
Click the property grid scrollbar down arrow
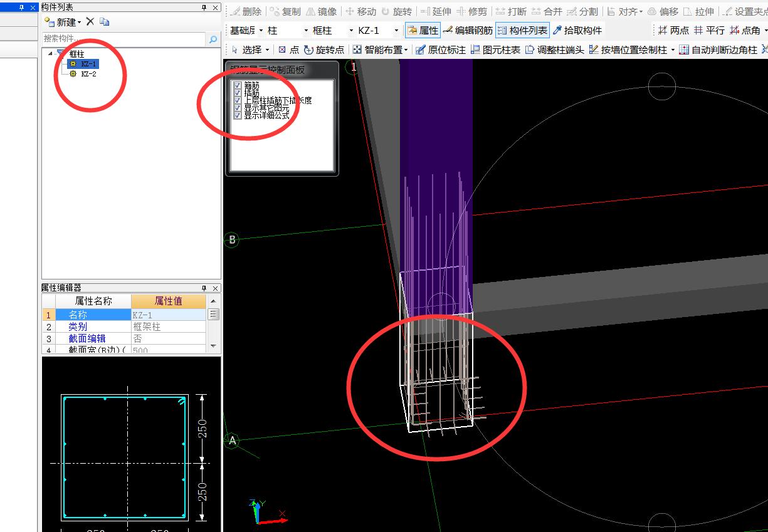(213, 345)
